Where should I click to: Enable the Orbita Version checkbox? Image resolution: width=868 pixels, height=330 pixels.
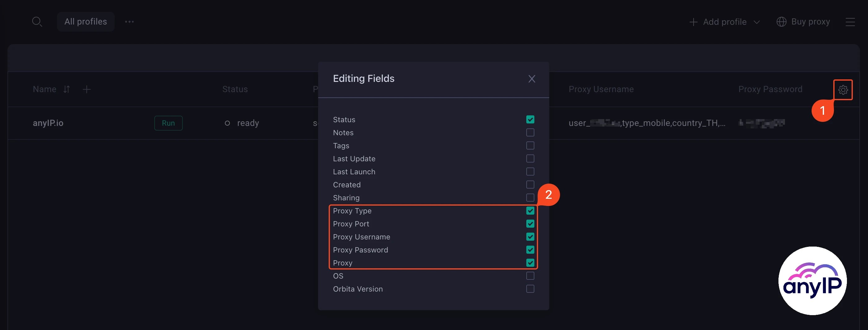click(530, 289)
